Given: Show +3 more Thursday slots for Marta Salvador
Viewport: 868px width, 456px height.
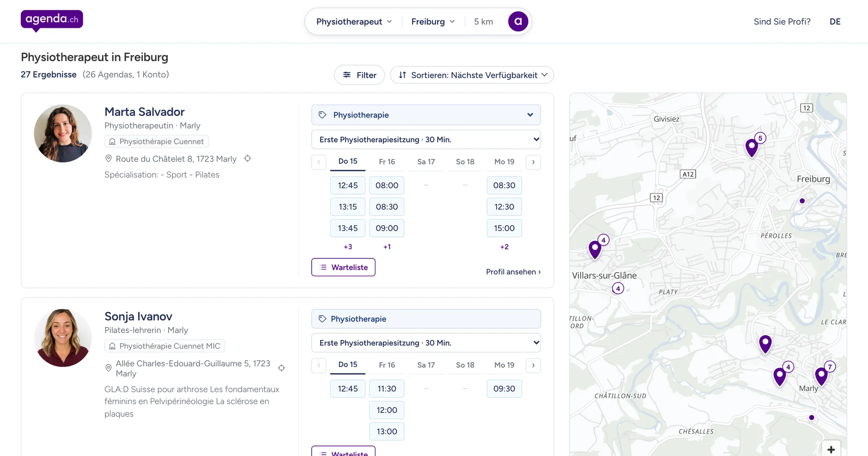Looking at the screenshot, I should pyautogui.click(x=348, y=247).
